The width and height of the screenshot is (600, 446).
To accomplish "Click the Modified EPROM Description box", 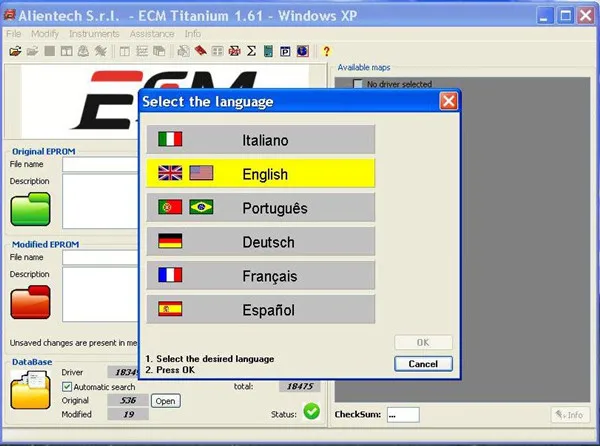I will pos(100,295).
